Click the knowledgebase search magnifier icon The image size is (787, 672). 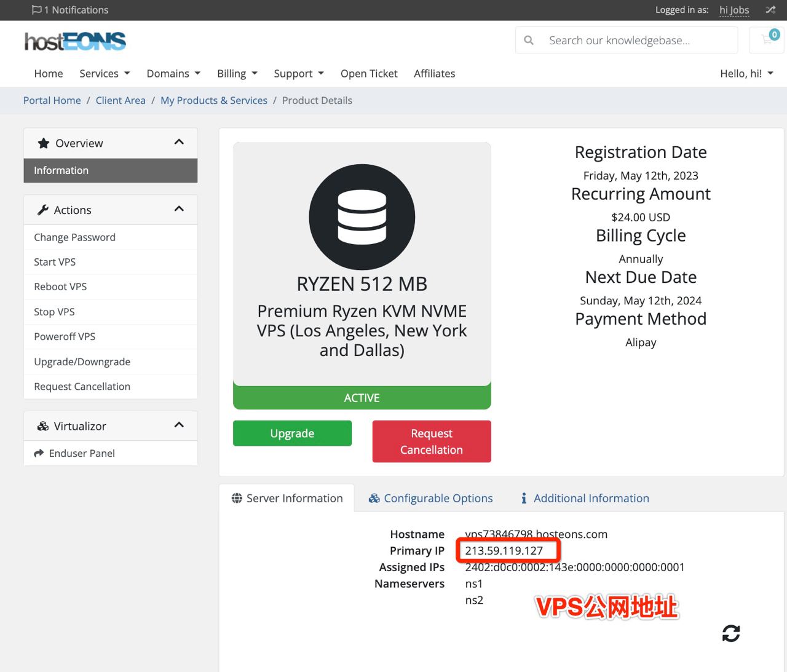[529, 41]
